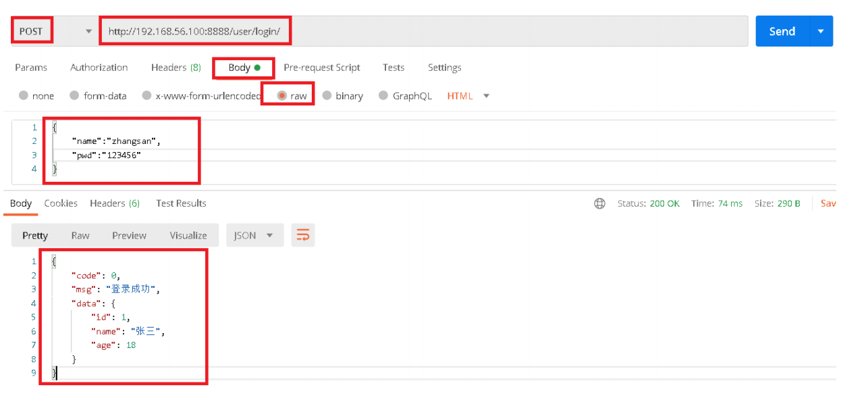This screenshot has height=402, width=868.
Task: Open the JSON response format dropdown
Action: (x=254, y=235)
